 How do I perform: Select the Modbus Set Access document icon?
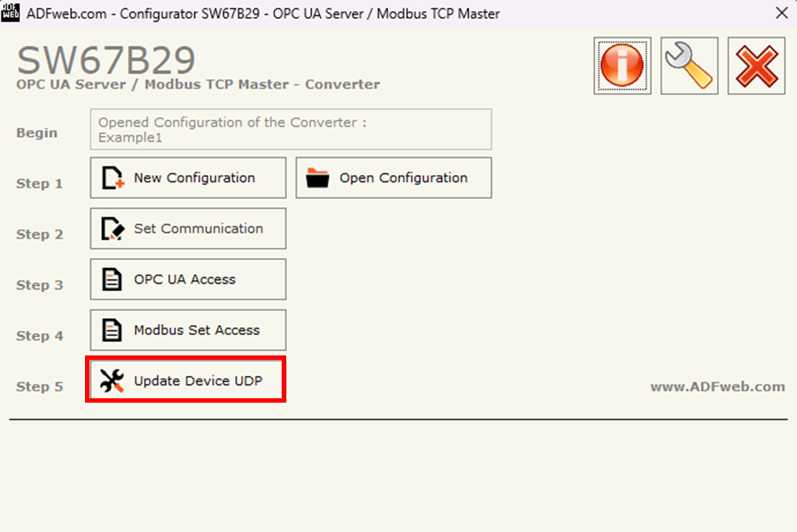coord(112,330)
